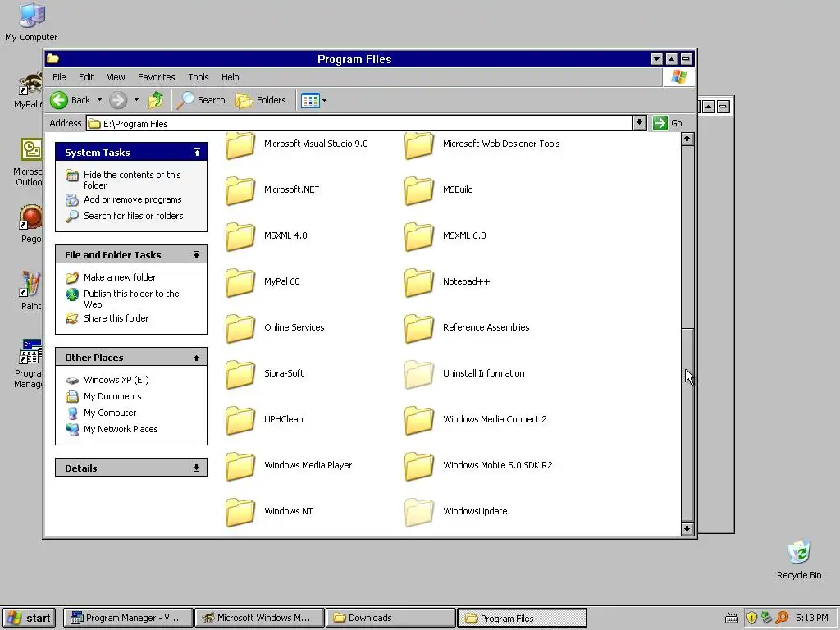Go to My Computer in Other Places
Screen dimensions: 840x630
coord(110,413)
